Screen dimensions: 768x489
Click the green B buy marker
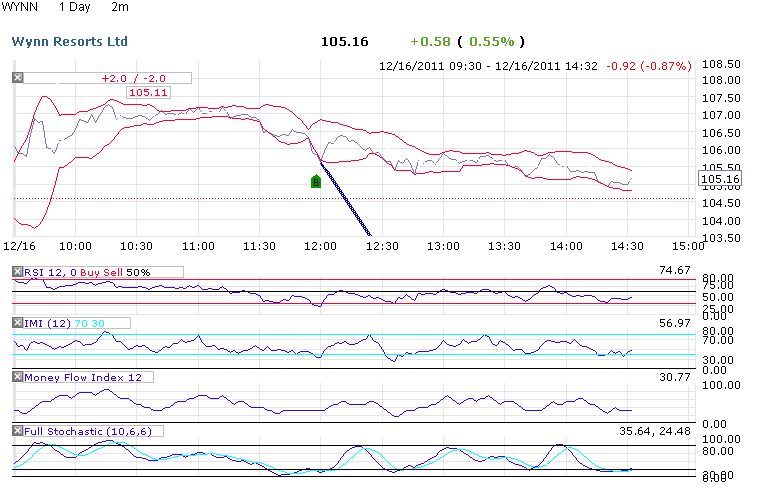[316, 182]
